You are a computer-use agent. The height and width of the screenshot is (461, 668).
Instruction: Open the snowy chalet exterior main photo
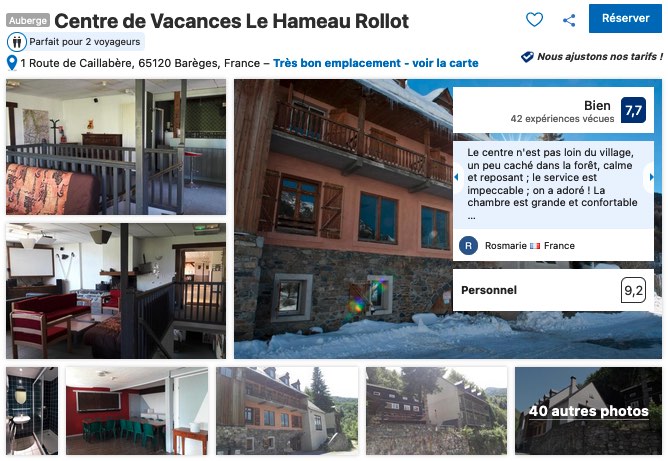coord(343,219)
